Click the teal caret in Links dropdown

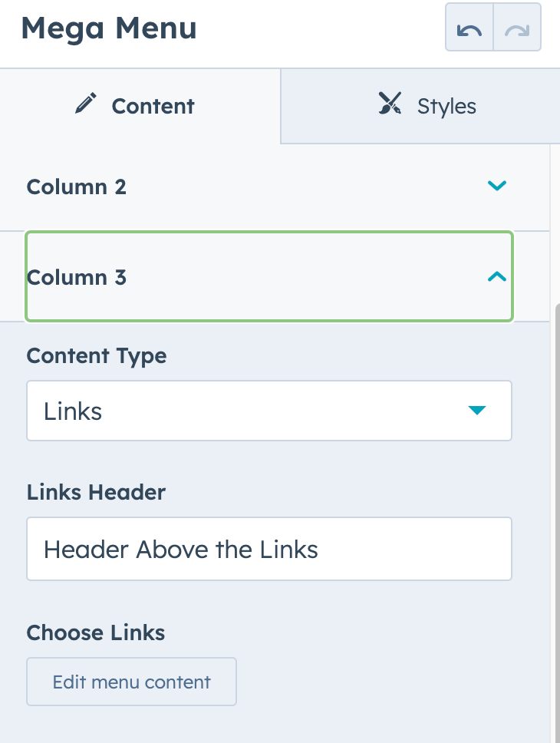click(477, 411)
